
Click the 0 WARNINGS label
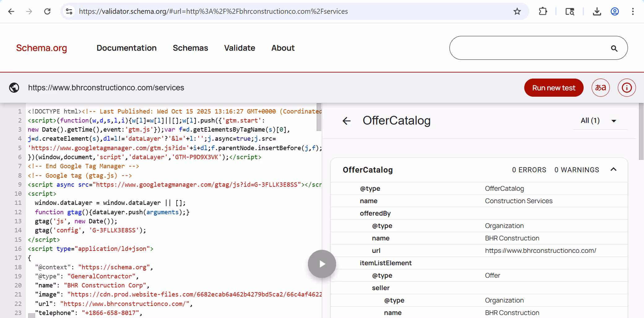(577, 170)
